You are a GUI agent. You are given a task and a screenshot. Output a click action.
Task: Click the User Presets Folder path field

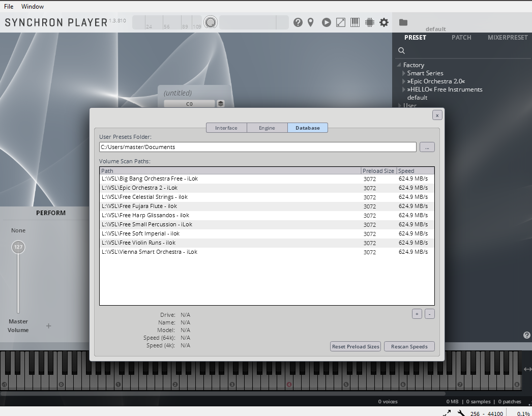click(258, 147)
